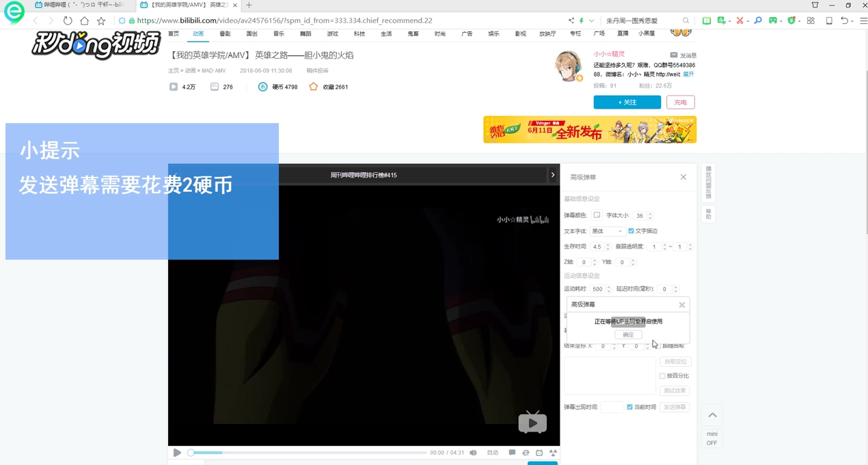
Task: Click the favorite star showing 收藏 2661
Action: pos(313,87)
